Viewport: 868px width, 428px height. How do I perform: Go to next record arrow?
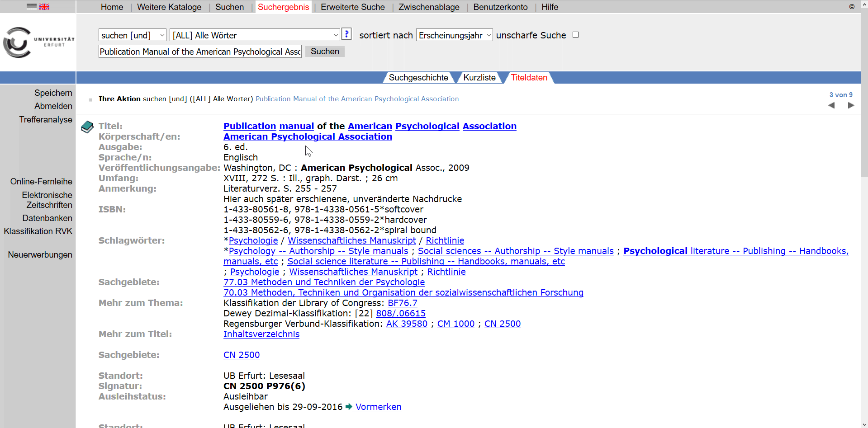click(x=851, y=105)
